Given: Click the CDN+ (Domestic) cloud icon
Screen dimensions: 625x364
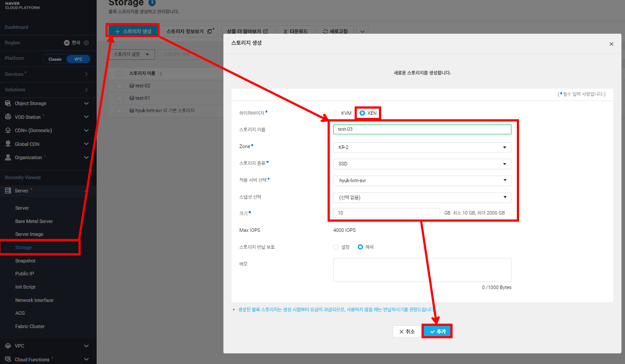Looking at the screenshot, I should pos(8,130).
